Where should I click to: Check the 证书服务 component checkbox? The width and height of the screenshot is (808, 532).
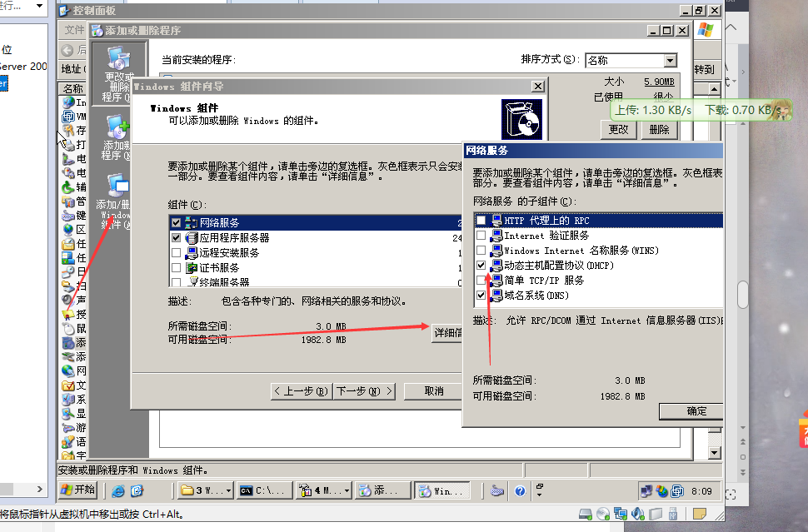point(177,267)
